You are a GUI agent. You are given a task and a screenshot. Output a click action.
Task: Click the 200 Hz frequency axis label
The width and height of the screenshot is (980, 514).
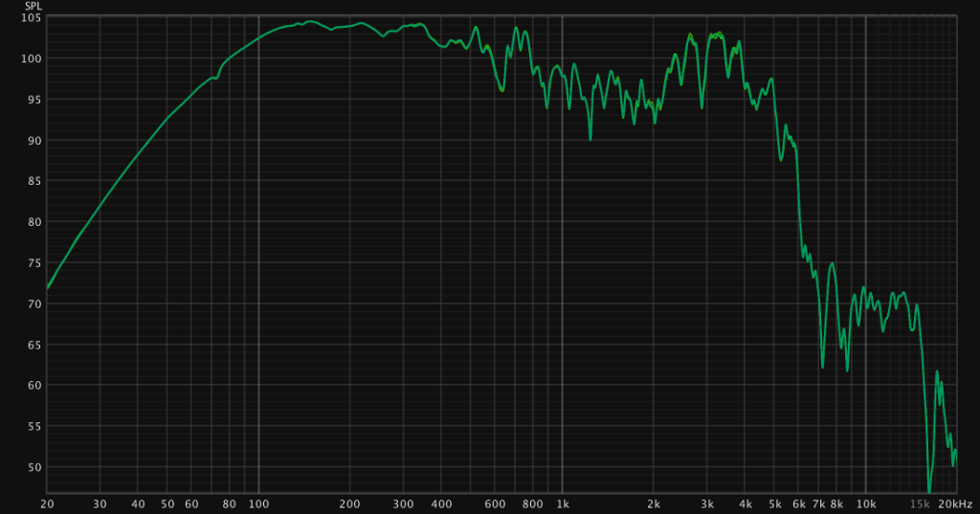349,503
